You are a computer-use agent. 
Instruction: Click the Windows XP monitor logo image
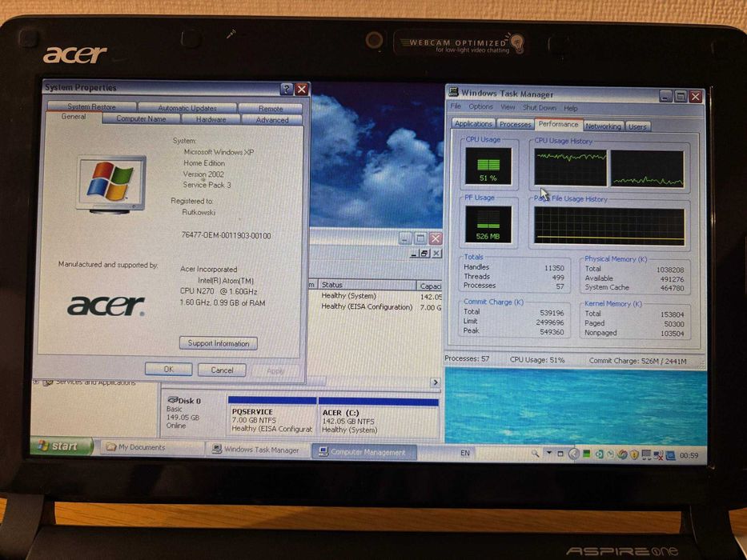[111, 184]
